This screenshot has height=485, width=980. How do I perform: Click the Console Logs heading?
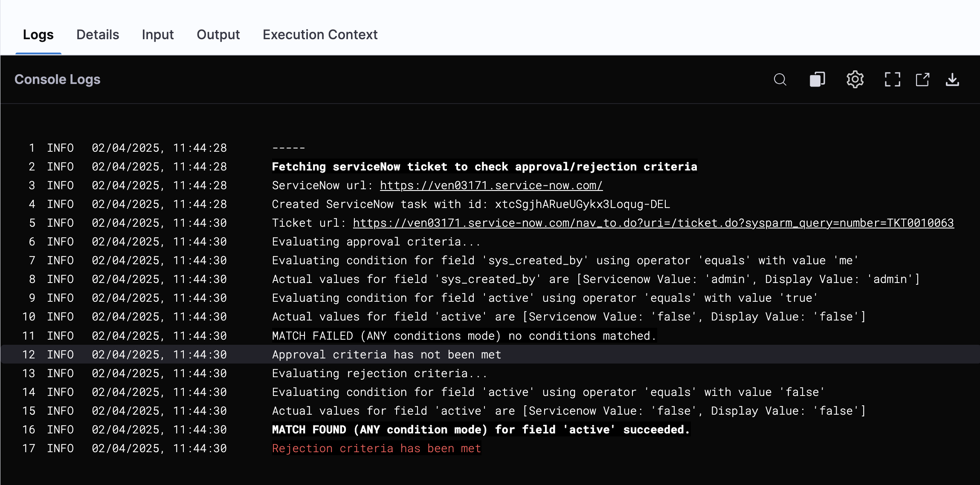(x=58, y=80)
